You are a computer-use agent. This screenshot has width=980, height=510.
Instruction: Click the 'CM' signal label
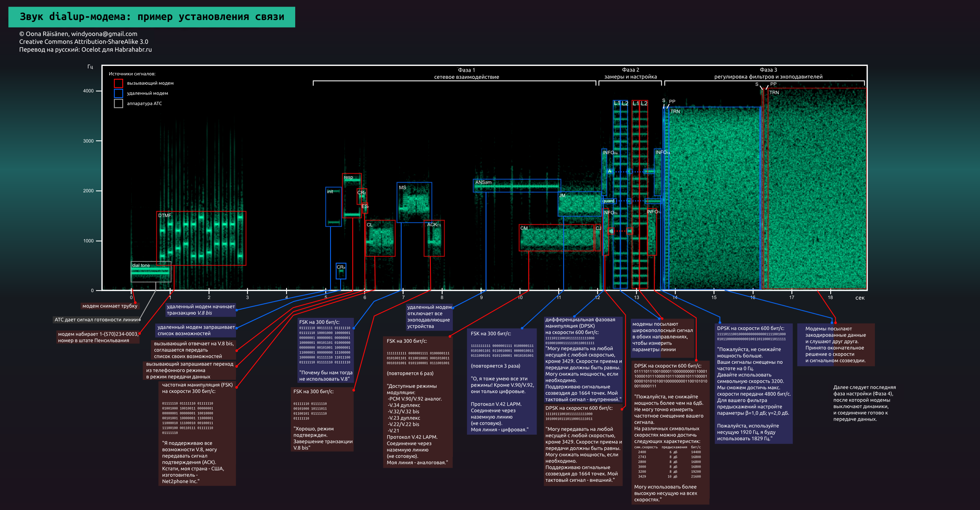coord(524,228)
